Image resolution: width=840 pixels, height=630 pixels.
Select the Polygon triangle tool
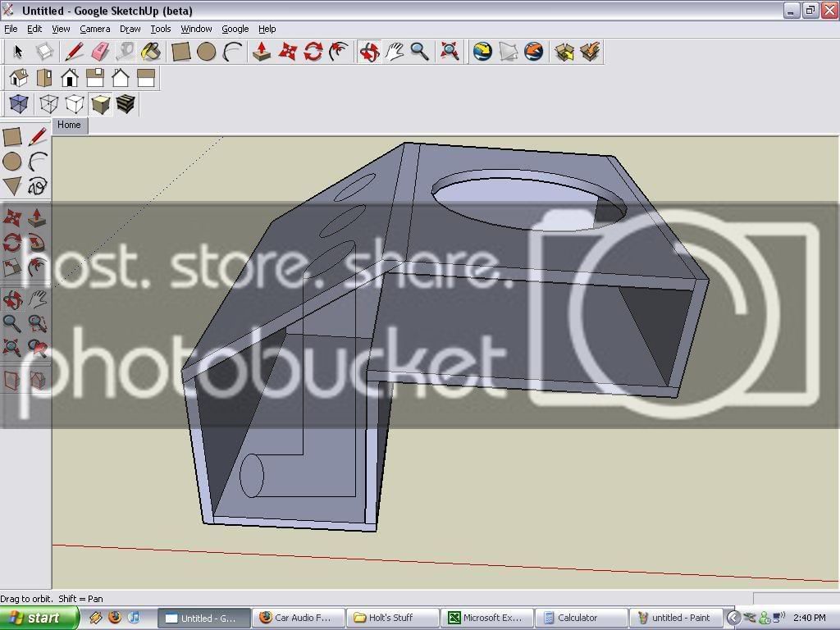click(12, 186)
